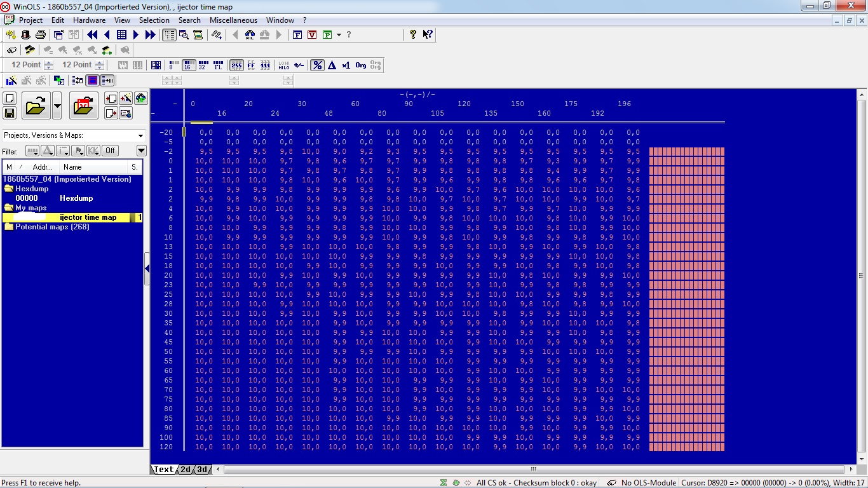Click the open project folder icon
The image size is (868, 488).
click(x=36, y=105)
